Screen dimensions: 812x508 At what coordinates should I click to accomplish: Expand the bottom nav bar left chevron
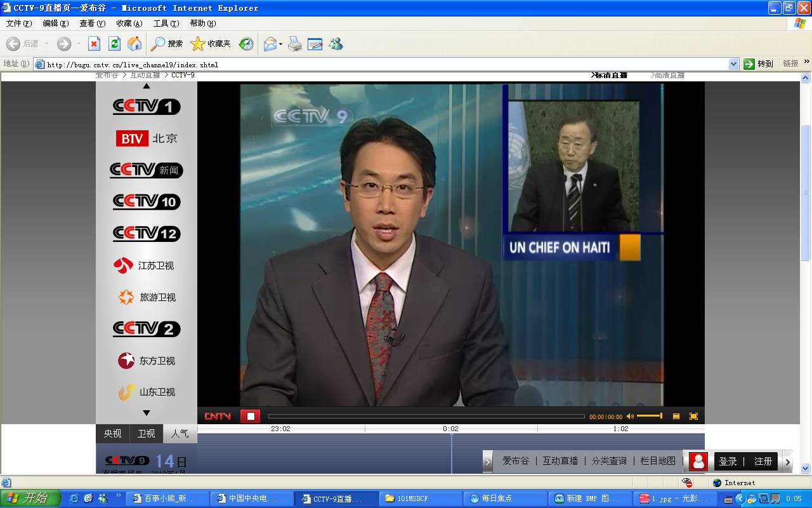[x=488, y=462]
